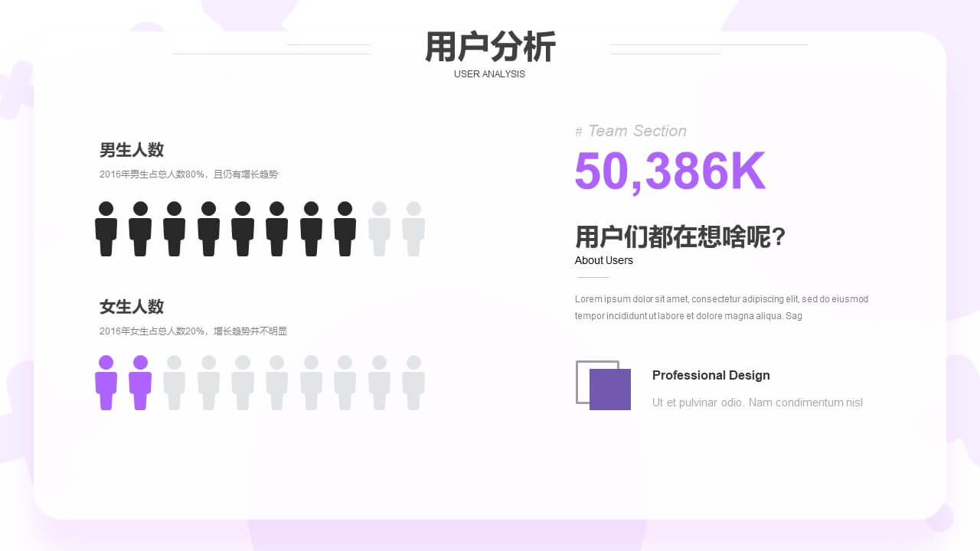Click the 女生人数 heading

132,307
